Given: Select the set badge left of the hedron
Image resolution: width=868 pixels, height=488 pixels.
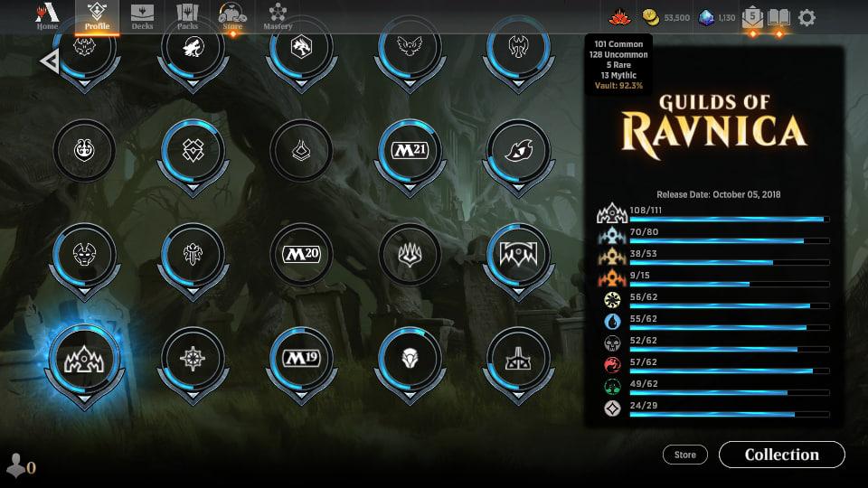Looking at the screenshot, I should tap(84, 151).
